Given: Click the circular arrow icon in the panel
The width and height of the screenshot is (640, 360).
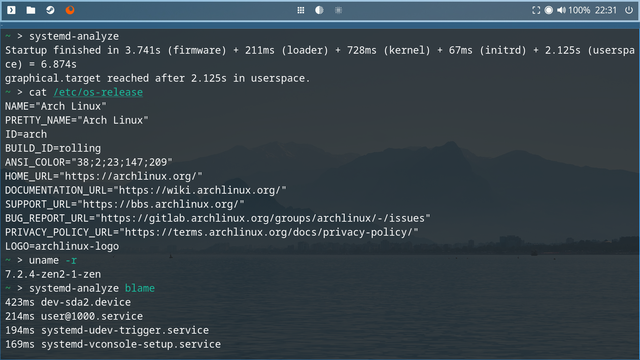Looking at the screenshot, I should click(50, 10).
